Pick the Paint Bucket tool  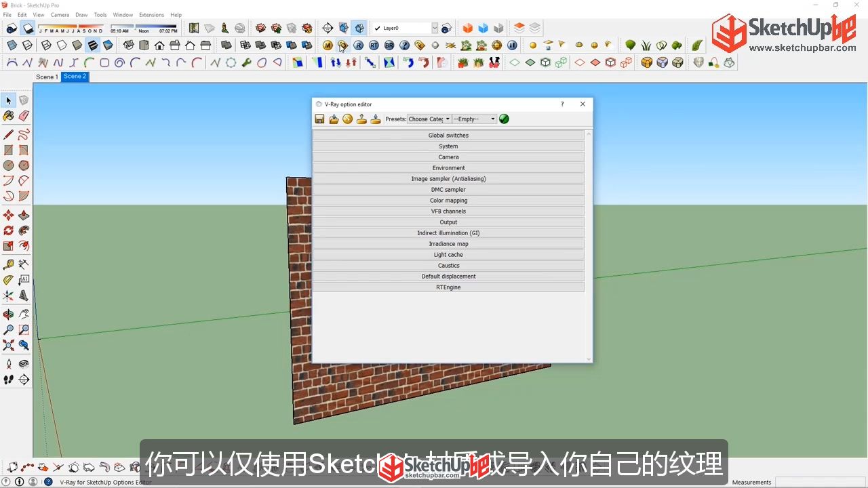[8, 116]
